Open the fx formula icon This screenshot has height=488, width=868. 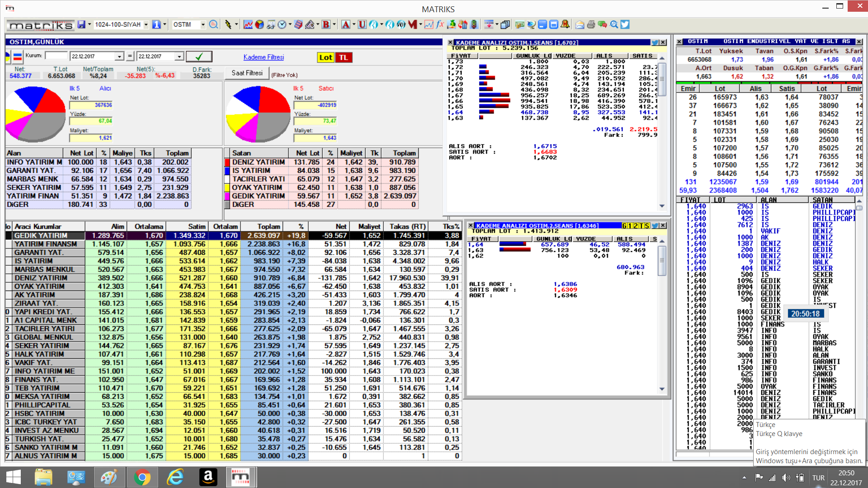tap(440, 24)
